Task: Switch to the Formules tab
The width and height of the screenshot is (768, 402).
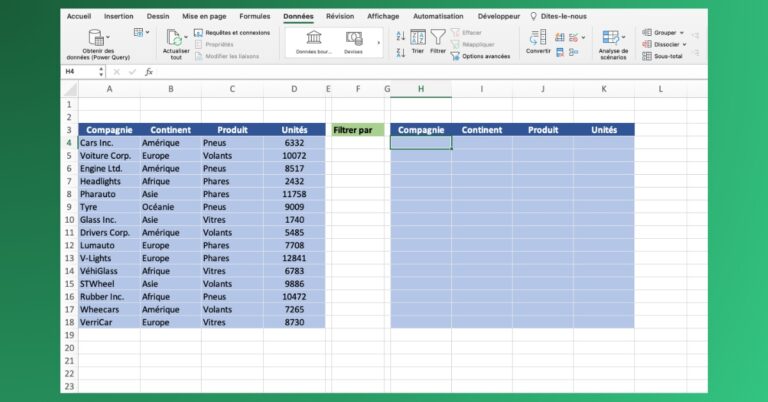Action: (x=254, y=16)
